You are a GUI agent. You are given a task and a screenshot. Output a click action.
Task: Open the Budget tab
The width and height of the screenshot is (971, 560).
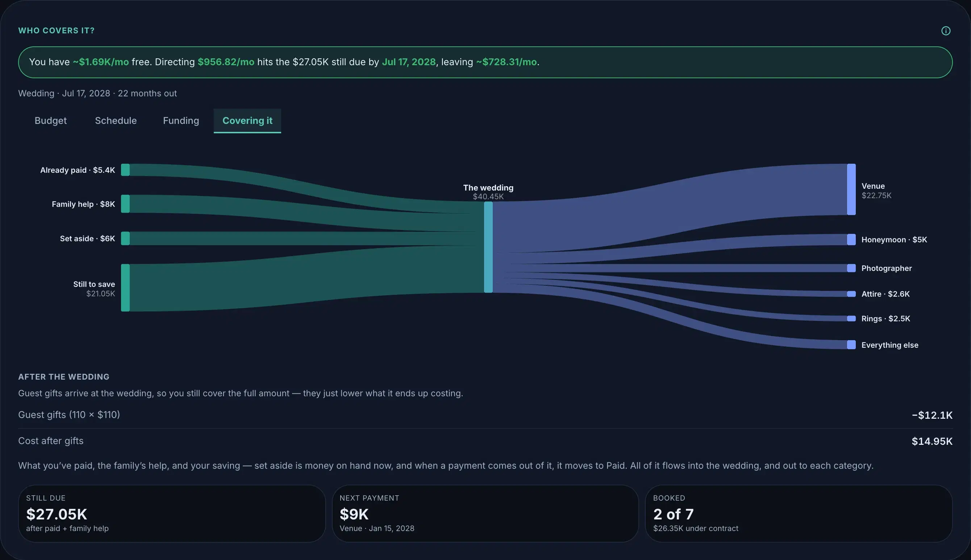click(50, 121)
